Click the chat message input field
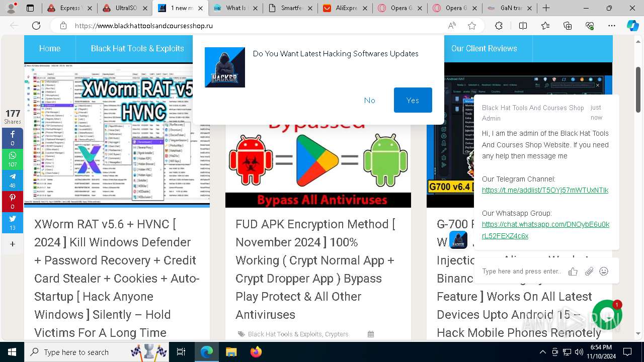 click(521, 271)
